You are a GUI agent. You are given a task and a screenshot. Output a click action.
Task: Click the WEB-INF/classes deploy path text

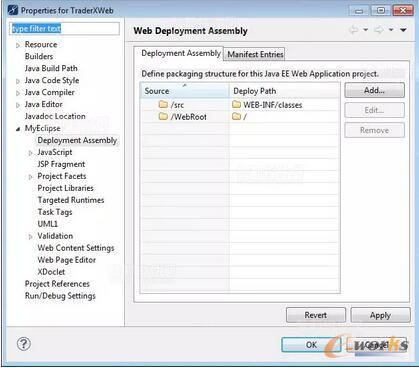273,105
